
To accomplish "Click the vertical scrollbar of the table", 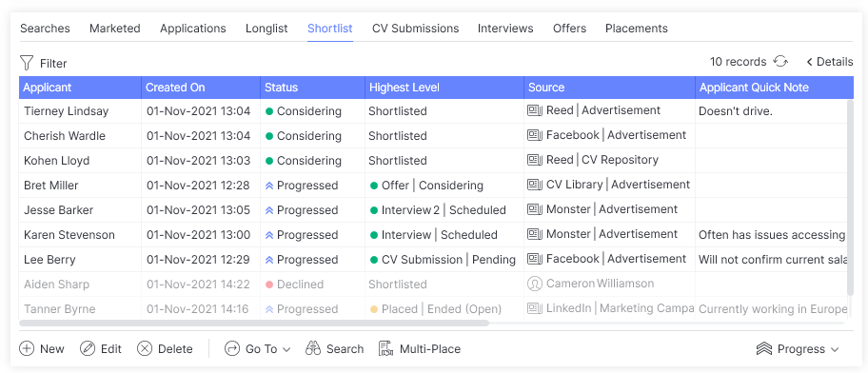I will coord(850,197).
